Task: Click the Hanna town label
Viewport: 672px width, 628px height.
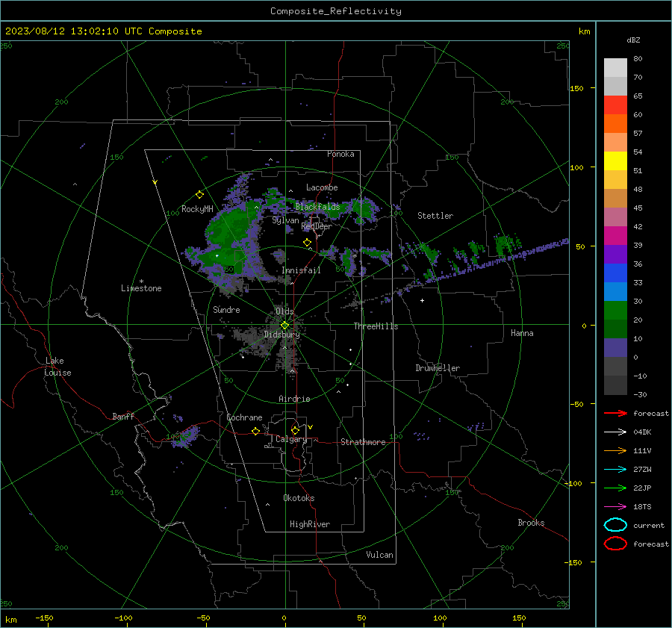Action: tap(522, 333)
